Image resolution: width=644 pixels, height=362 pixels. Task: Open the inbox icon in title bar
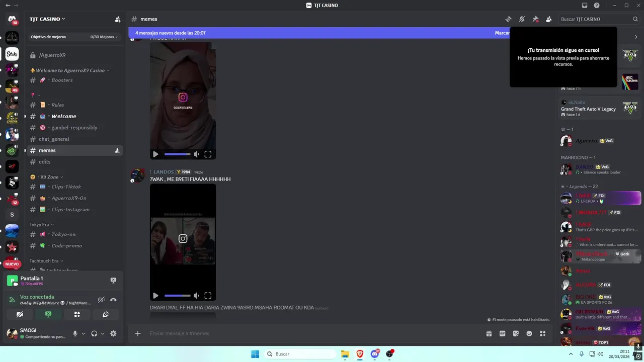585,6
